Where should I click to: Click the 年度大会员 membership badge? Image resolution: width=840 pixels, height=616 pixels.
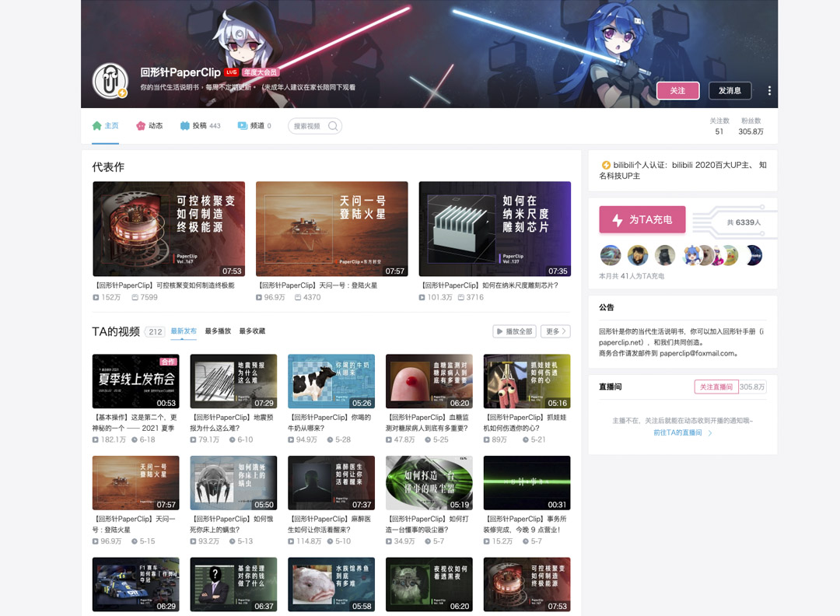(x=261, y=72)
